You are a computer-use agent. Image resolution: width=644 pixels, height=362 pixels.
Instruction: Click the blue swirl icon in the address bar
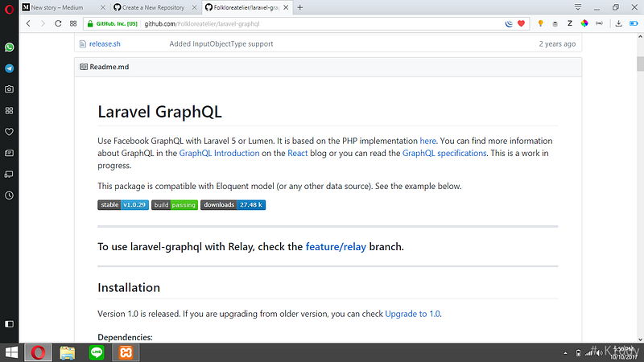(x=509, y=24)
